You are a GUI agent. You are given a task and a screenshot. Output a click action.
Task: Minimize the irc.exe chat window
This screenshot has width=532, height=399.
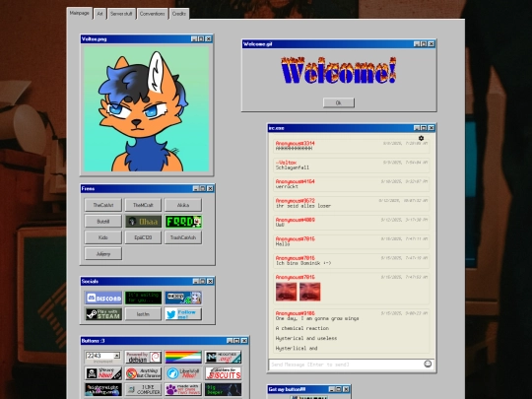pyautogui.click(x=417, y=128)
